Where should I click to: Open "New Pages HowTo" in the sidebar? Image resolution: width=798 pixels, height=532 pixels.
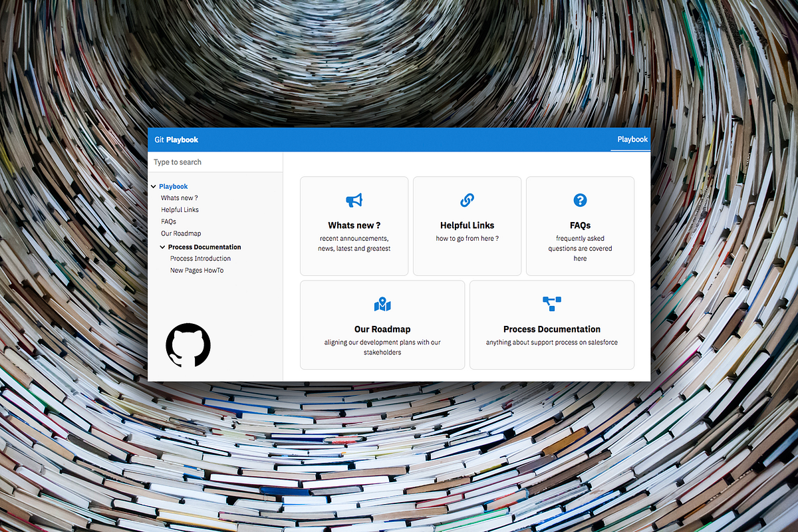[x=196, y=270]
